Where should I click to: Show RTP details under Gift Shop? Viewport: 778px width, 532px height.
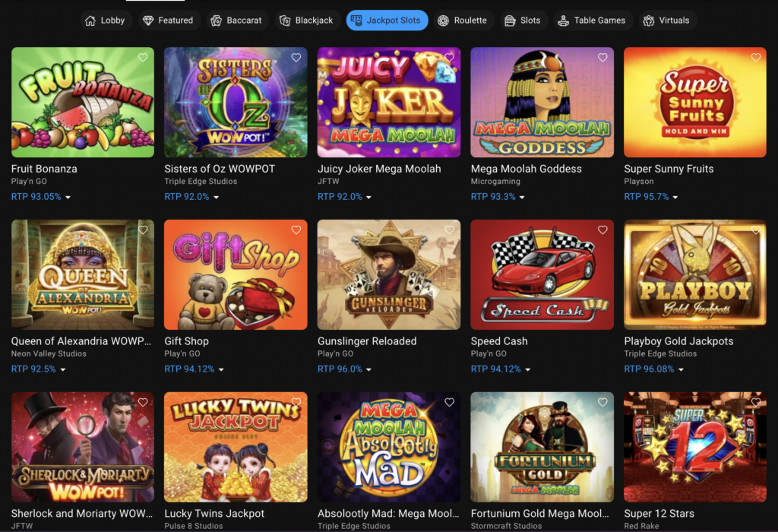click(x=194, y=369)
